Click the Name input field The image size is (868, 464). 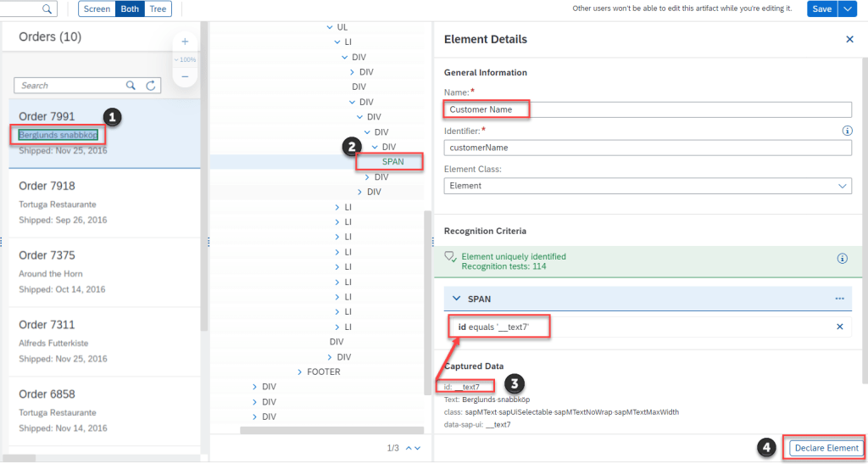click(x=648, y=109)
